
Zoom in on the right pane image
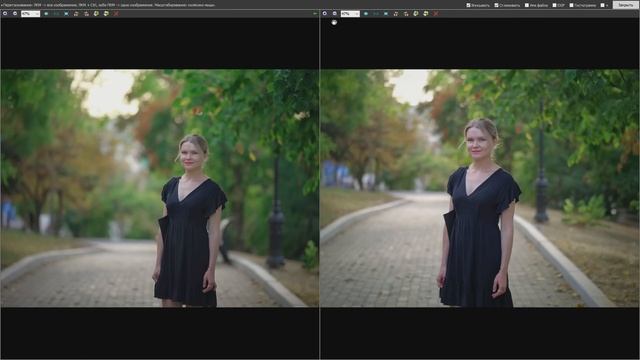pyautogui.click(x=325, y=13)
